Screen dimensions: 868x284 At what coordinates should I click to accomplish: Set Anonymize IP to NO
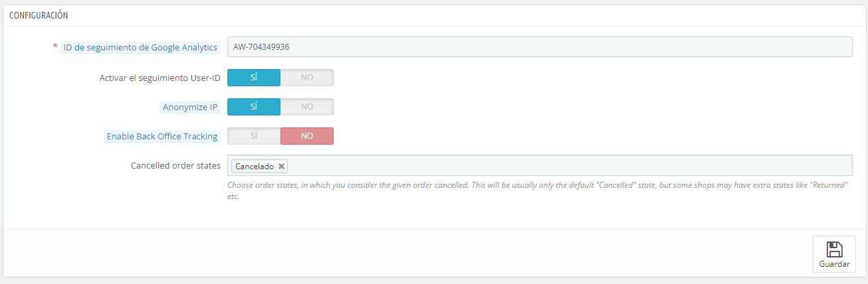click(x=306, y=107)
